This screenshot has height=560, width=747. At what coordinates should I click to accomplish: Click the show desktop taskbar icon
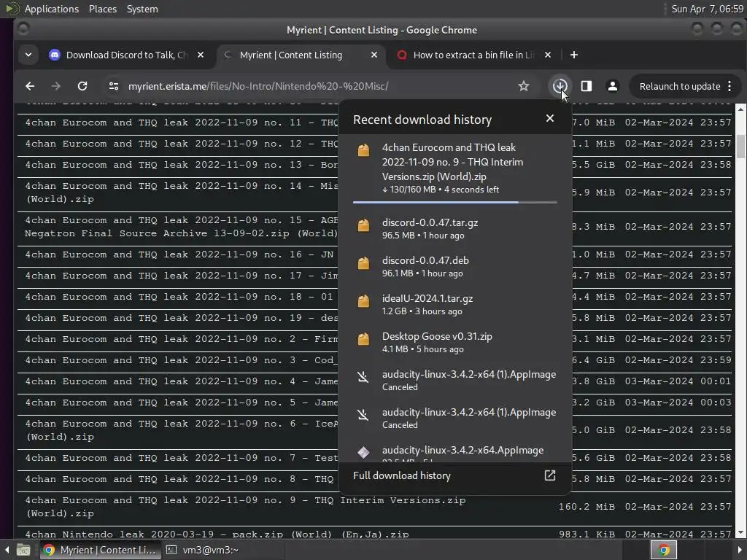point(23,550)
